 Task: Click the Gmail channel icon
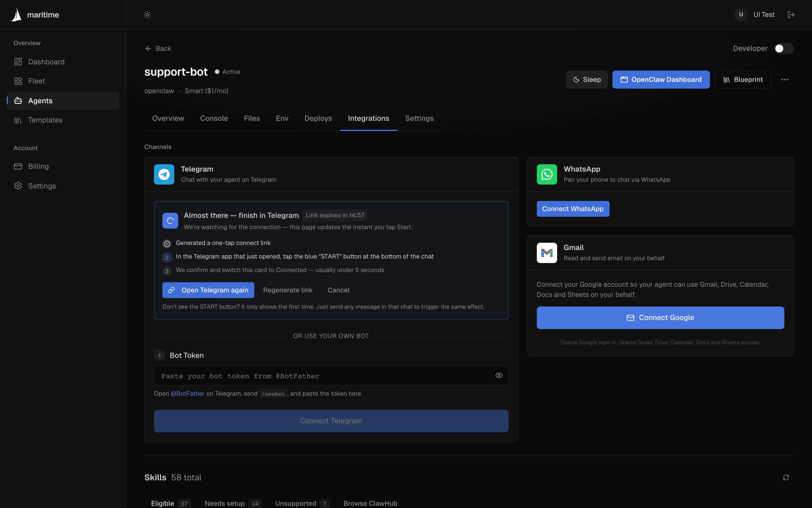point(547,253)
